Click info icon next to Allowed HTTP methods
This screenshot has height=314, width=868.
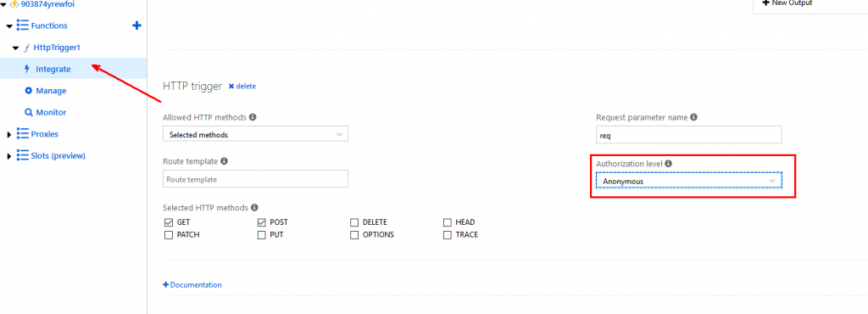pyautogui.click(x=253, y=117)
